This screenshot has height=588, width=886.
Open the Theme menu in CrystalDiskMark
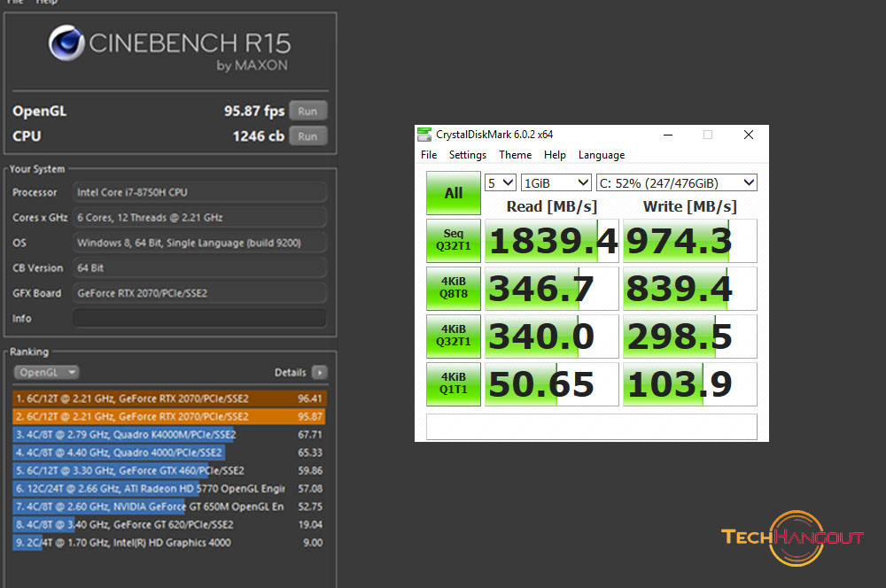515,155
